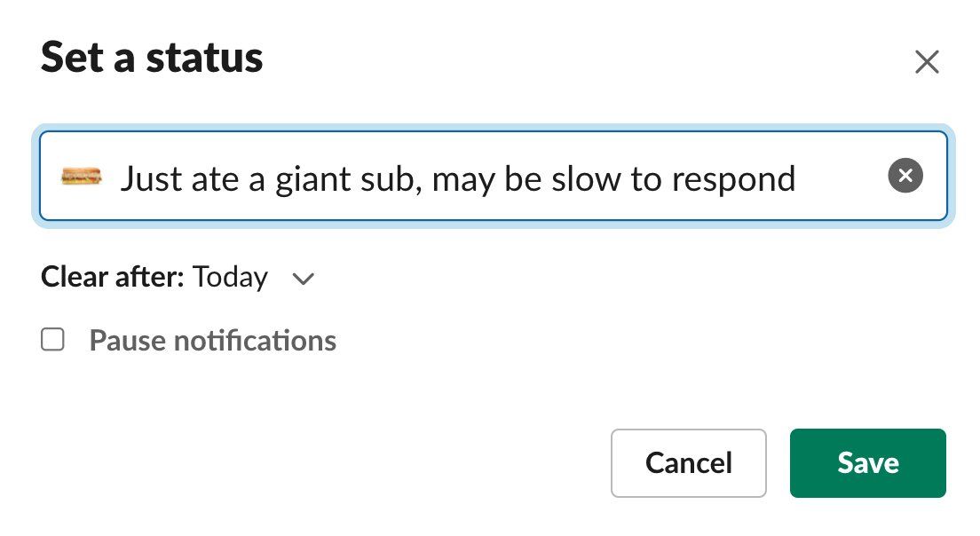
Task: Cancel setting the status
Action: point(688,462)
